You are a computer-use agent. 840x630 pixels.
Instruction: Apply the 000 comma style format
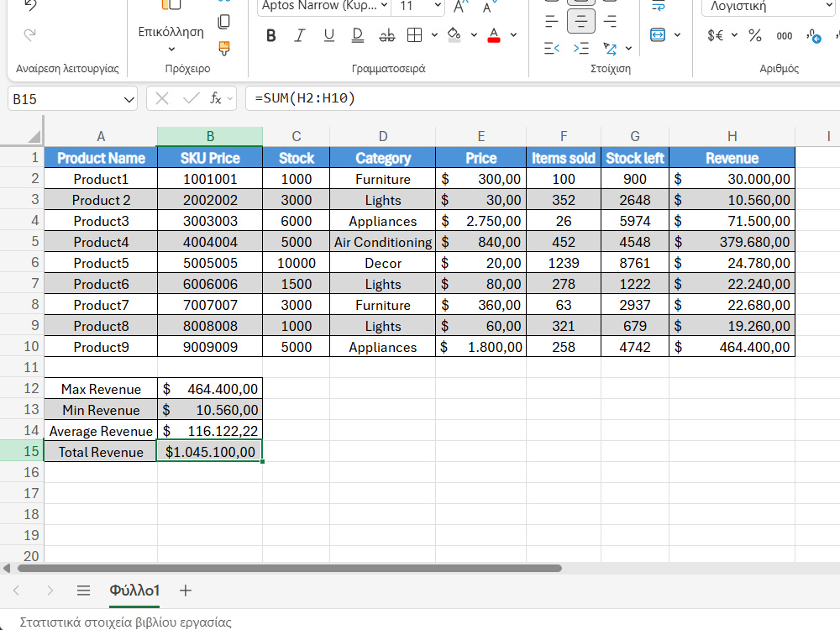coord(785,36)
